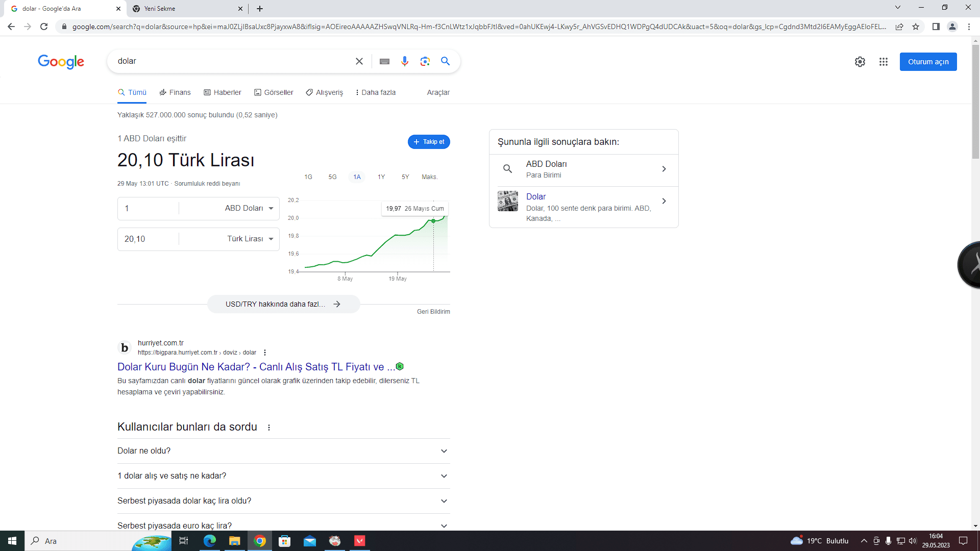Image resolution: width=980 pixels, height=551 pixels.
Task: Open the ABD Doları currency dropdown
Action: click(249, 208)
